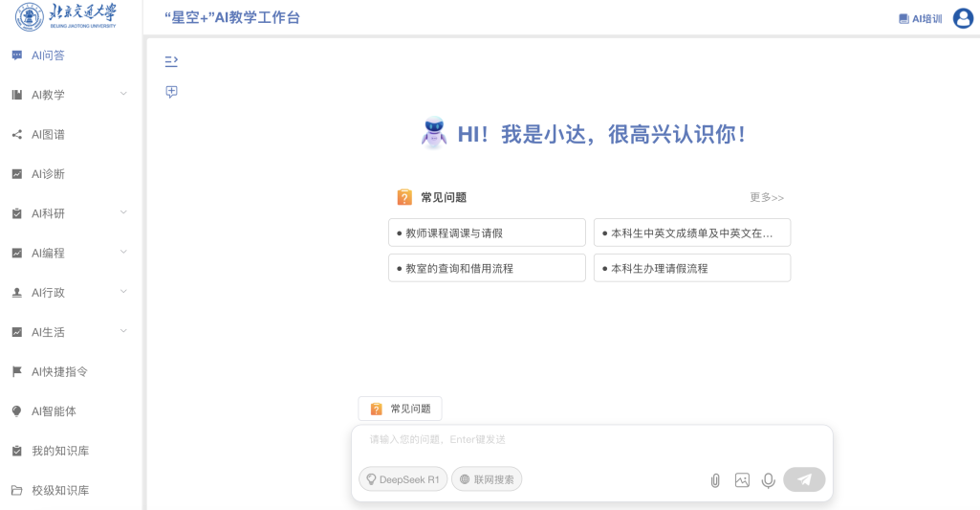
Task: Open the user profile avatar
Action: [x=963, y=18]
